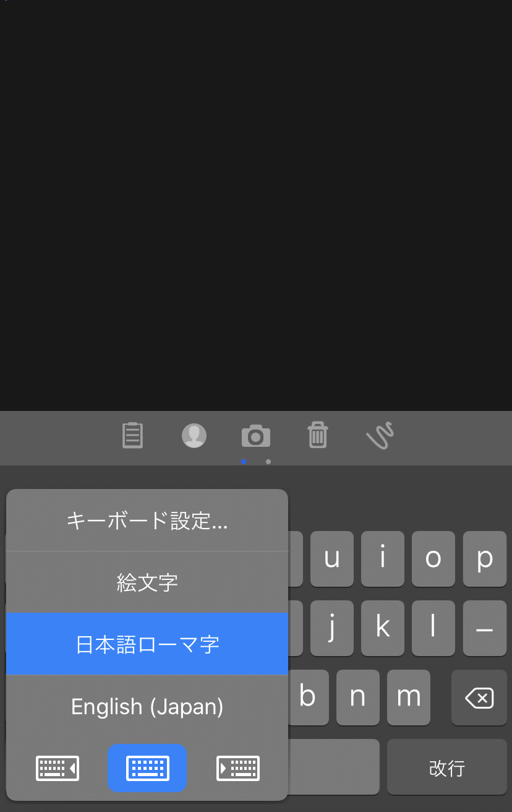This screenshot has height=812, width=512.
Task: Tap the 改行 return key
Action: [x=447, y=767]
